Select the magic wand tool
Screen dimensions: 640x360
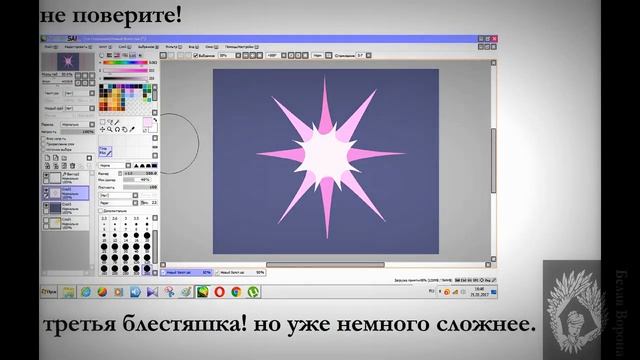pos(117,122)
